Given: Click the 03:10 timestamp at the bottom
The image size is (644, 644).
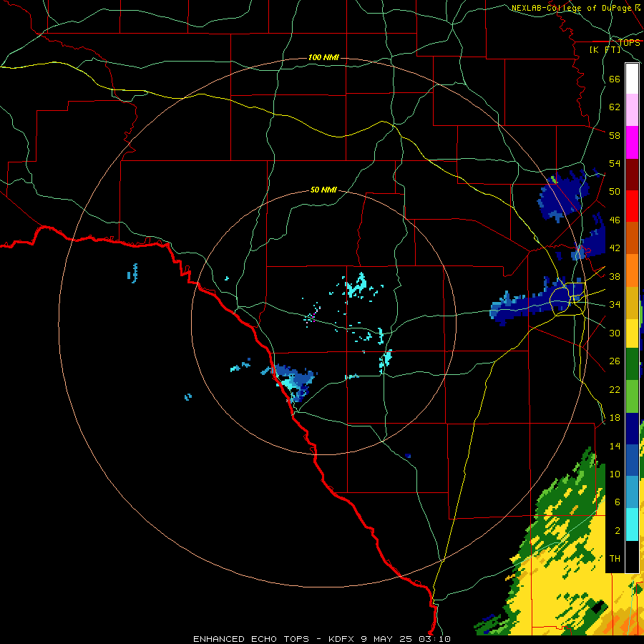Looking at the screenshot, I should pyautogui.click(x=435, y=639).
